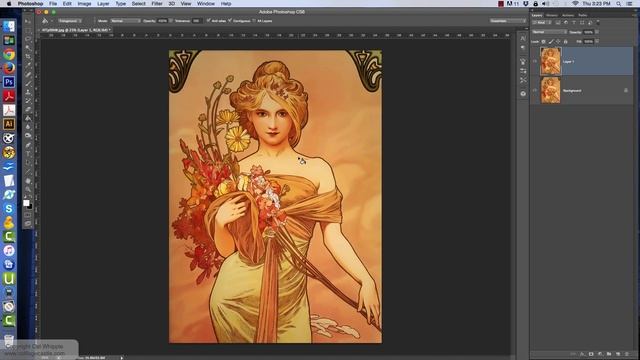
Task: Open the layer filter Kind dropdown
Action: tap(543, 22)
